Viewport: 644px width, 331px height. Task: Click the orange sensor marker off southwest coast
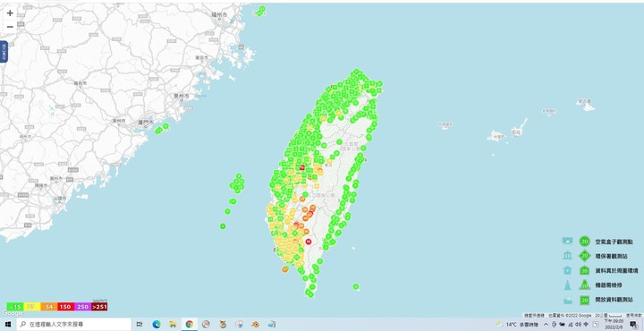click(x=285, y=269)
